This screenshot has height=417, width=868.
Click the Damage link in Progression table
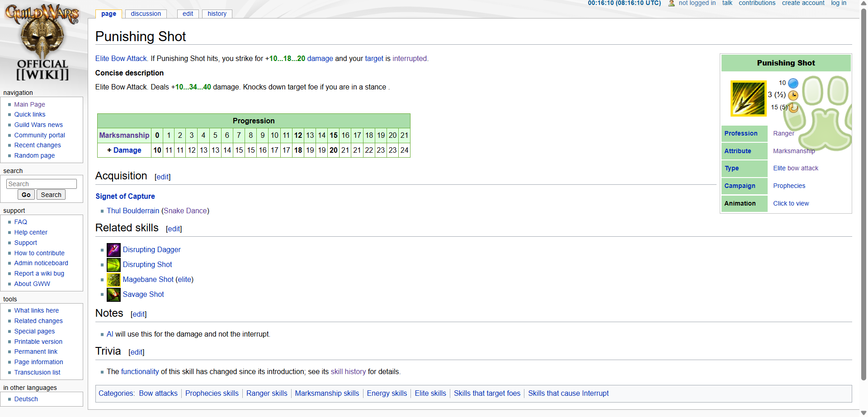point(127,150)
